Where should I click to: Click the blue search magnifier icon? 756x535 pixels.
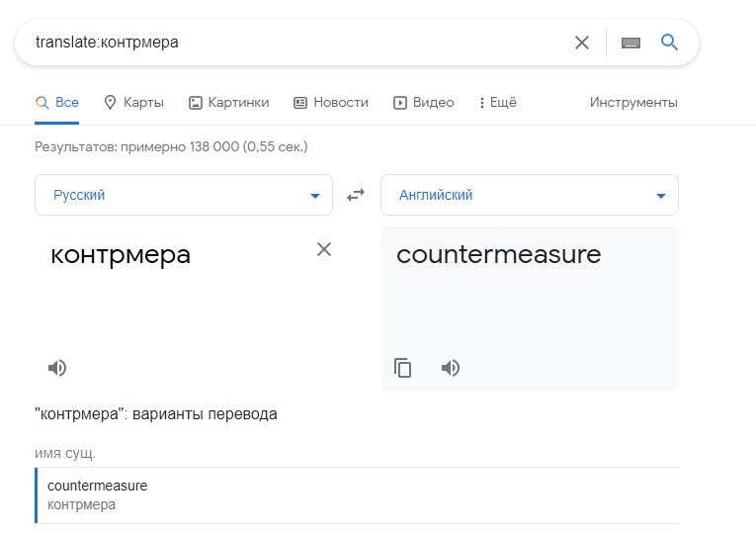pyautogui.click(x=669, y=42)
